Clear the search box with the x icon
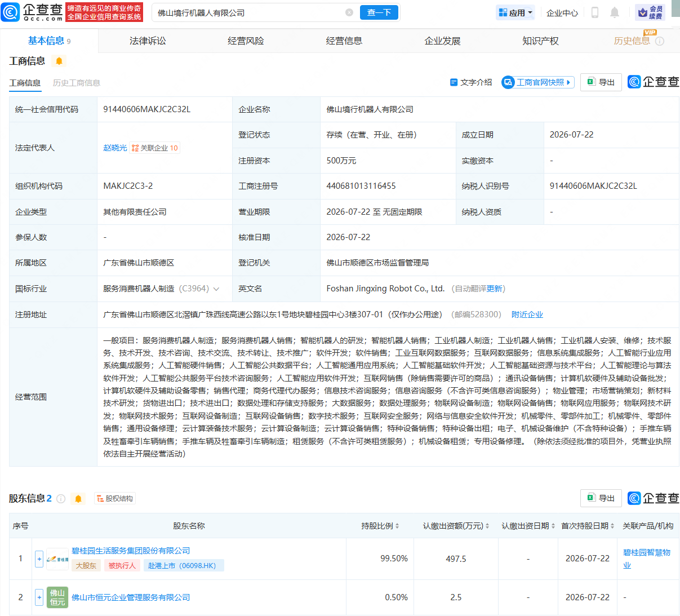The height and width of the screenshot is (616, 680). click(349, 12)
